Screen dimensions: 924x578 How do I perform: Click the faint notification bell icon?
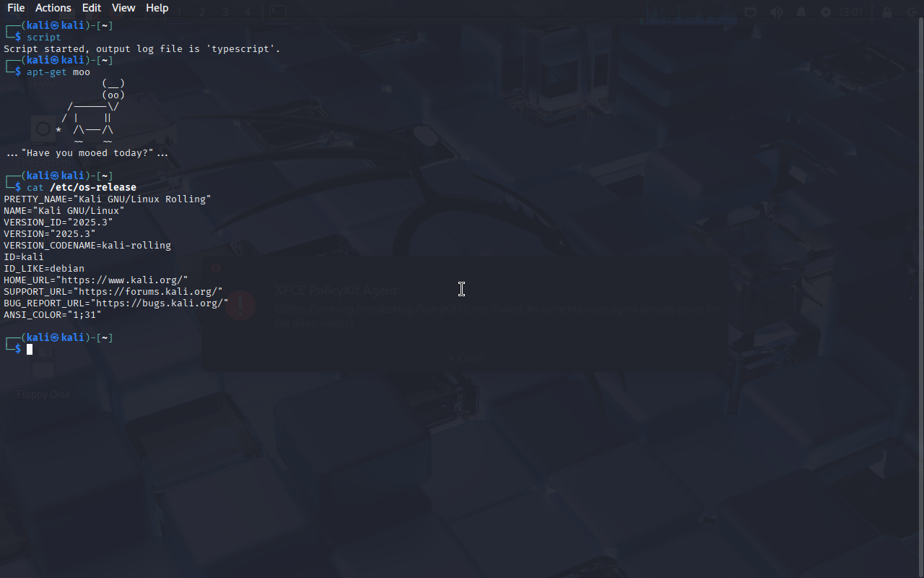pyautogui.click(x=801, y=12)
